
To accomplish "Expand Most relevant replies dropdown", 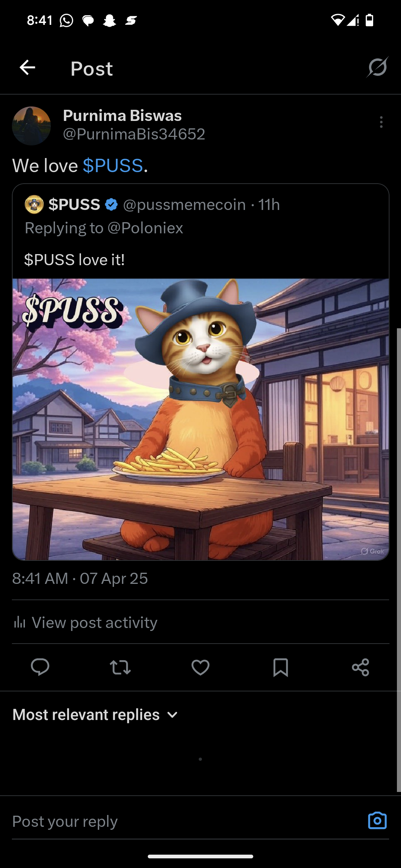I will click(95, 714).
